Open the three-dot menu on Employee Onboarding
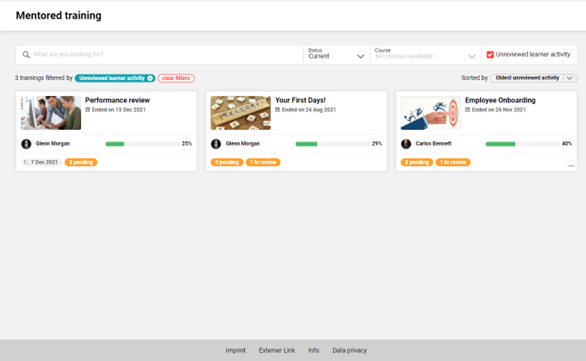The image size is (586, 361). click(571, 166)
